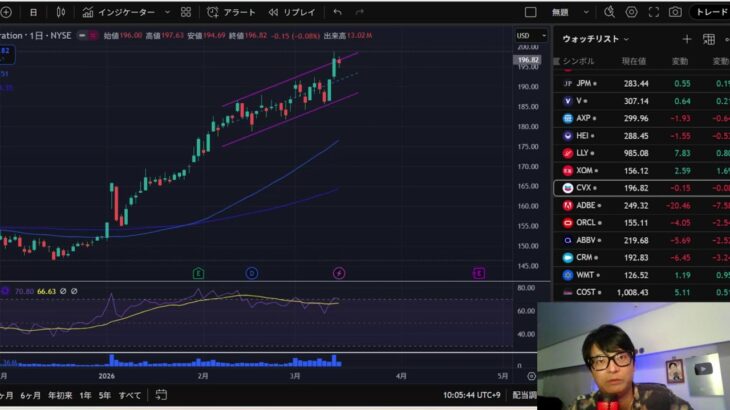The width and height of the screenshot is (730, 410).
Task: Enter fullscreen chart mode
Action: [653, 12]
